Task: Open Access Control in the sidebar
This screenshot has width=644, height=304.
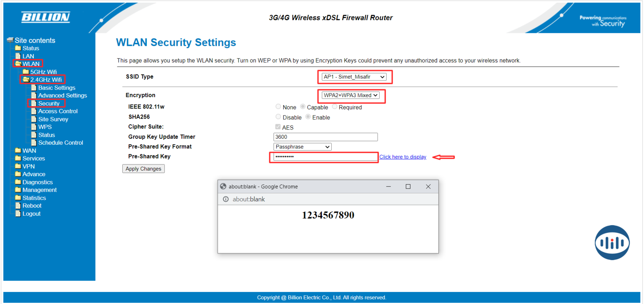Action: [58, 111]
